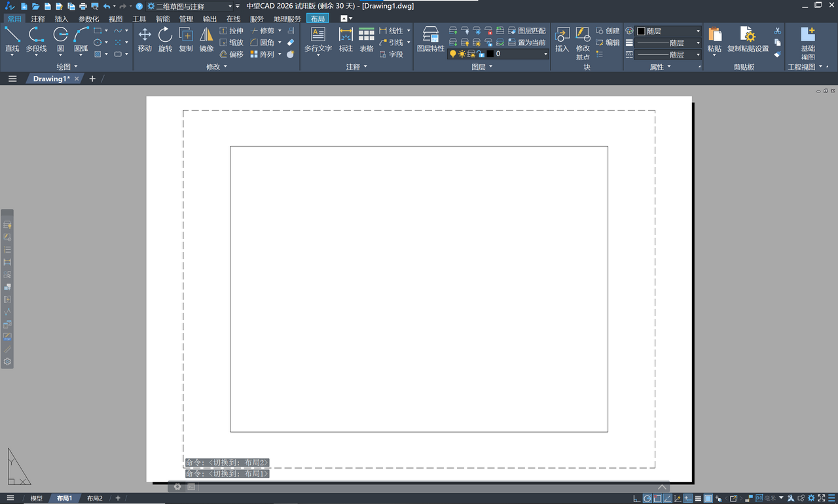Image resolution: width=838 pixels, height=504 pixels.
Task: Insert a 表格 (Table) from ribbon
Action: coord(367,39)
